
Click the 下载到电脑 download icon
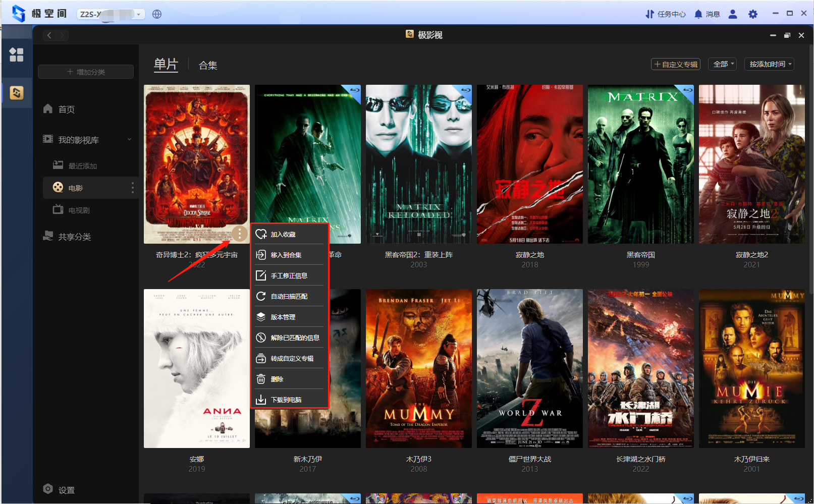coord(261,400)
